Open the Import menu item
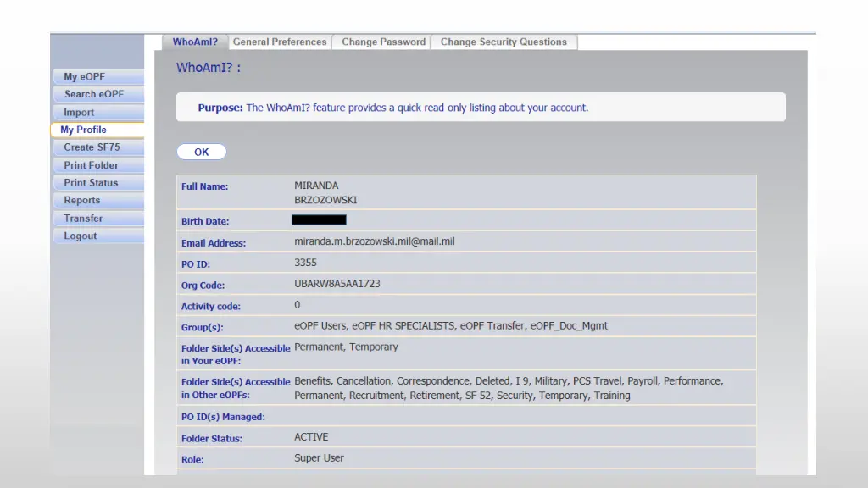The width and height of the screenshot is (868, 488). click(x=99, y=113)
